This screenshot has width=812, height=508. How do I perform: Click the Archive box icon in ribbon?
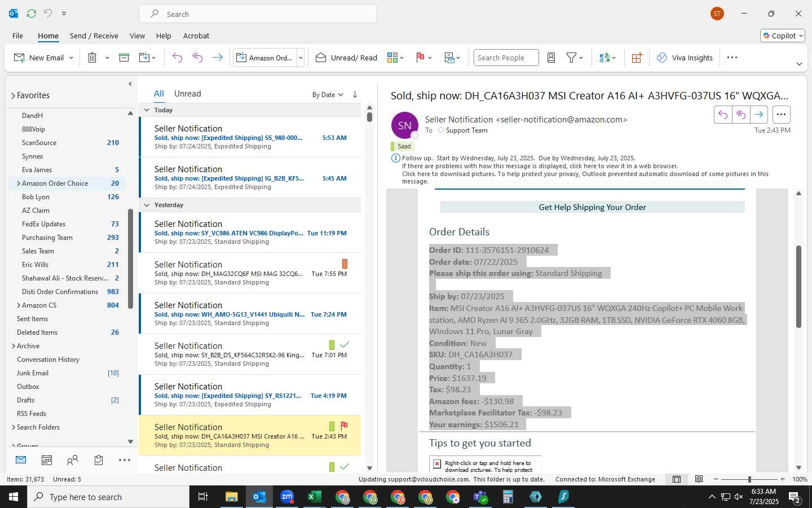pyautogui.click(x=124, y=58)
